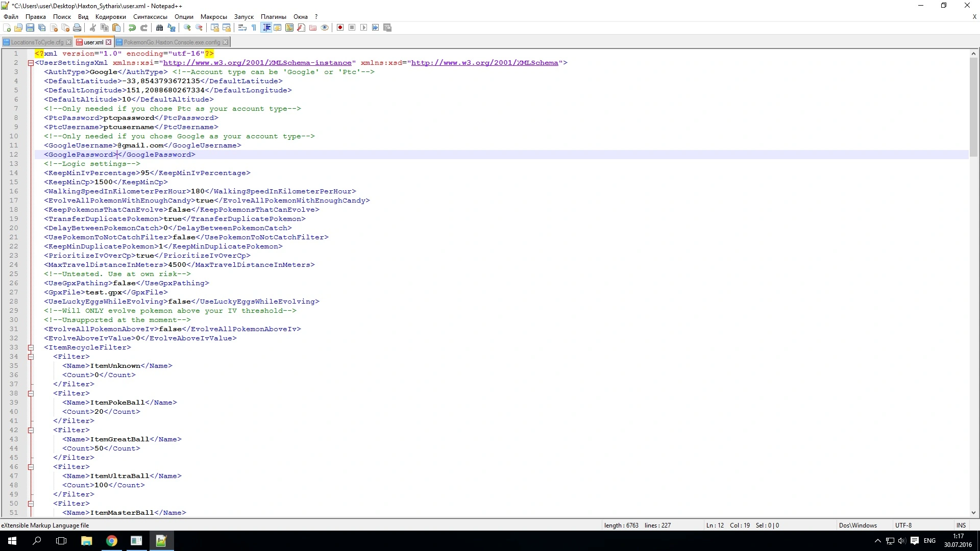
Task: Open the Кодировки menu
Action: click(110, 17)
